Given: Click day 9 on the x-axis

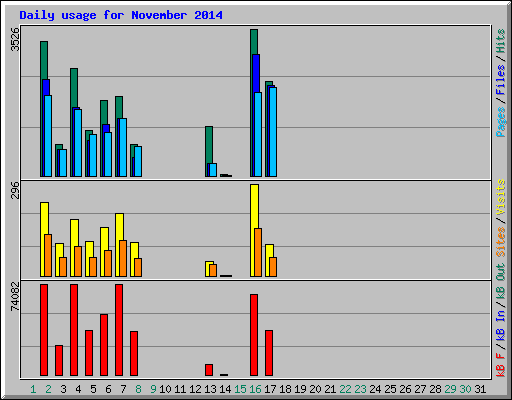Looking at the screenshot, I should (x=153, y=389).
